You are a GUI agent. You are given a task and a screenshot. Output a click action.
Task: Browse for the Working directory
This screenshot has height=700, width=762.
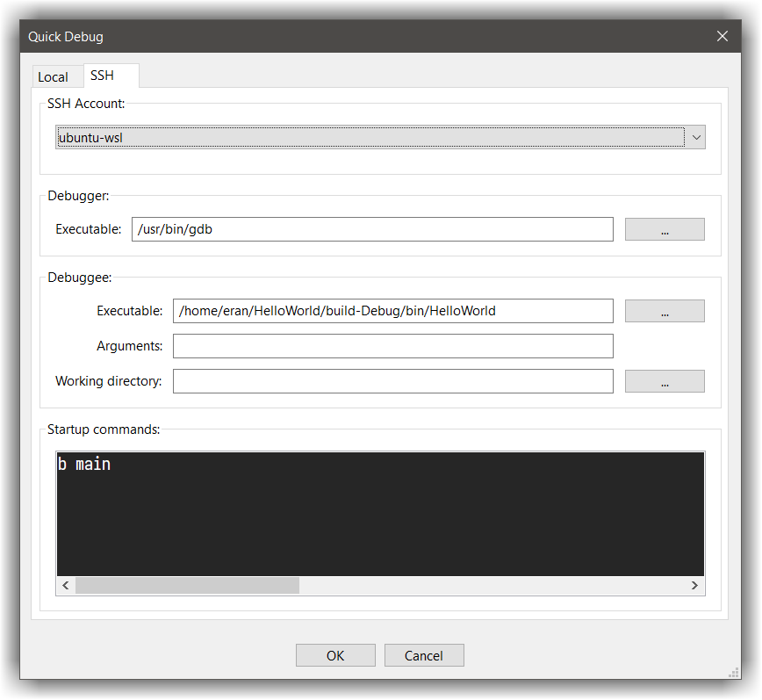[x=665, y=381]
